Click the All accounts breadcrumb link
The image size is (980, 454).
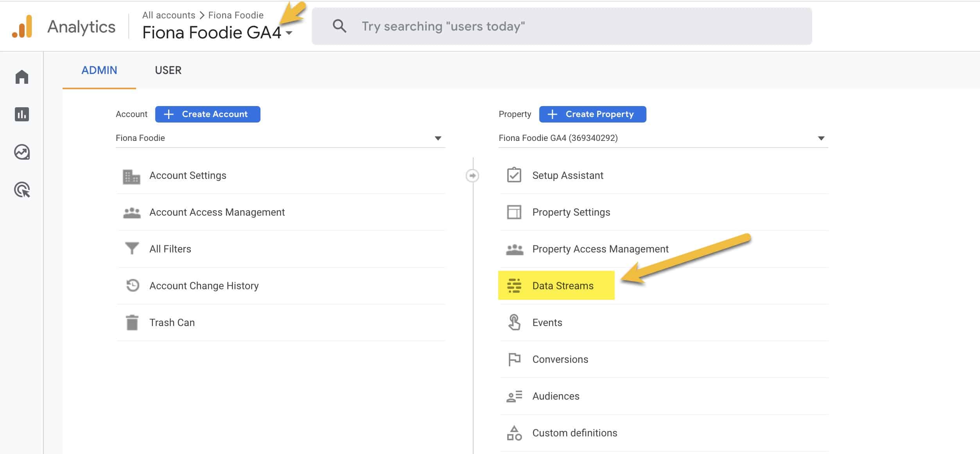(x=169, y=15)
